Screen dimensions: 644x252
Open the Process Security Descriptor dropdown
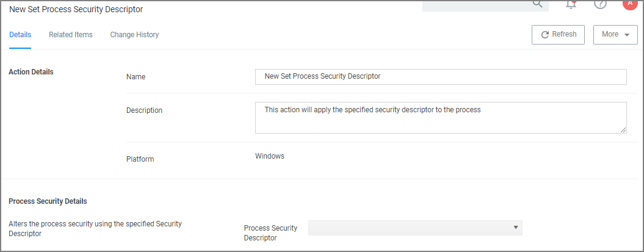[415, 228]
